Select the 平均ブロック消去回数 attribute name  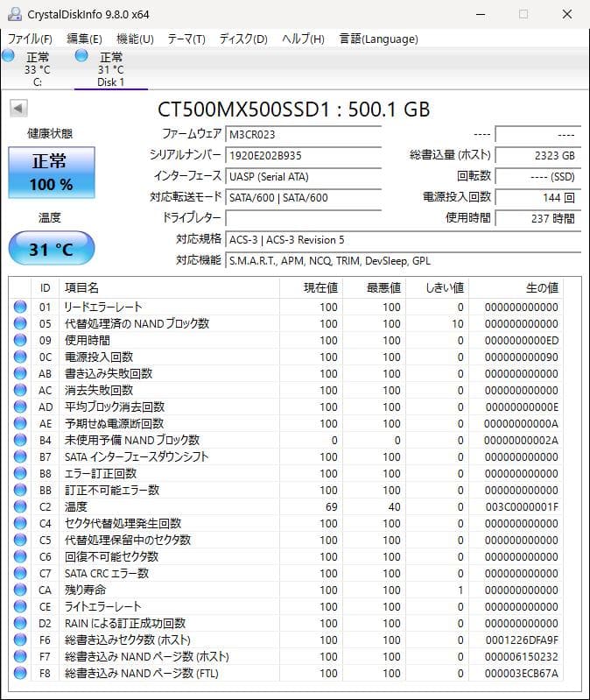pos(115,407)
